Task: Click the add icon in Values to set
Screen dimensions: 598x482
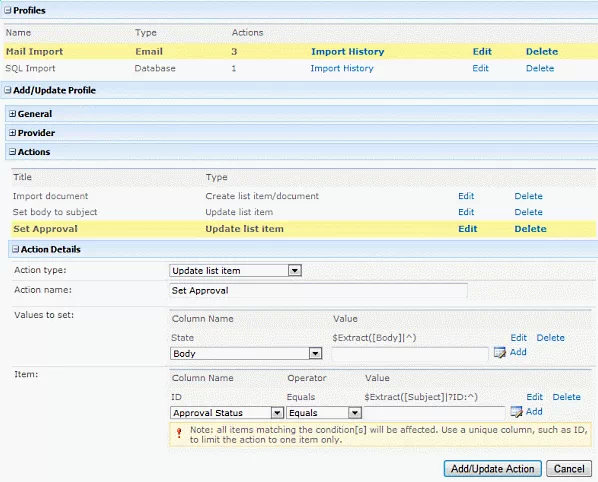Action: [500, 352]
